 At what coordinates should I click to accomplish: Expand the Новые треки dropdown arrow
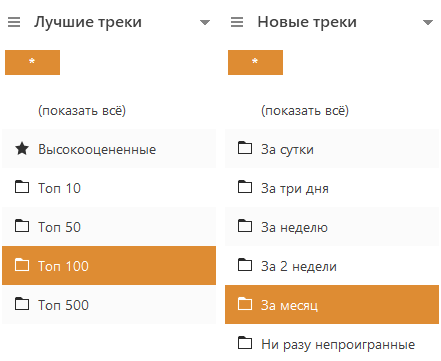pos(428,23)
